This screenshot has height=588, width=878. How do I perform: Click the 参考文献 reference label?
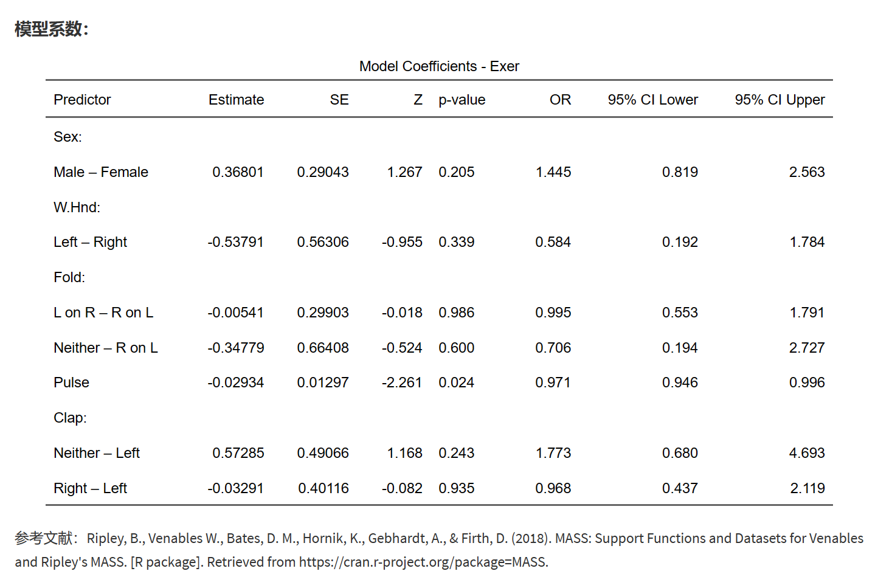[44, 538]
